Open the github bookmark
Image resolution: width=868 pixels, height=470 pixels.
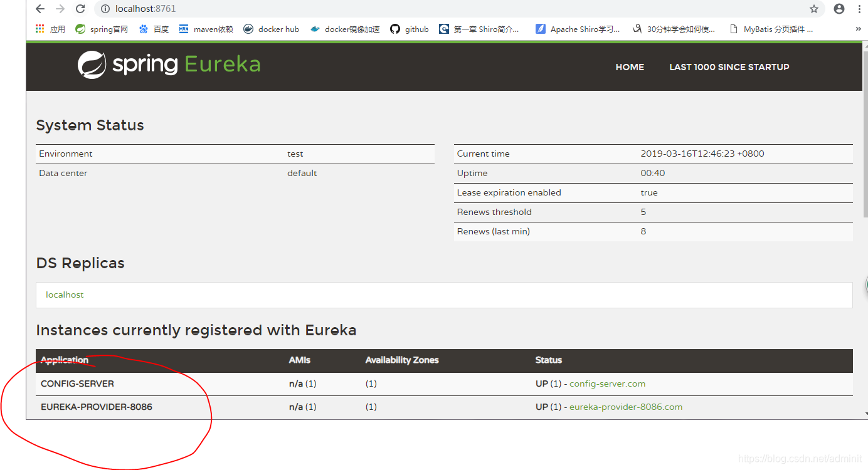(410, 29)
